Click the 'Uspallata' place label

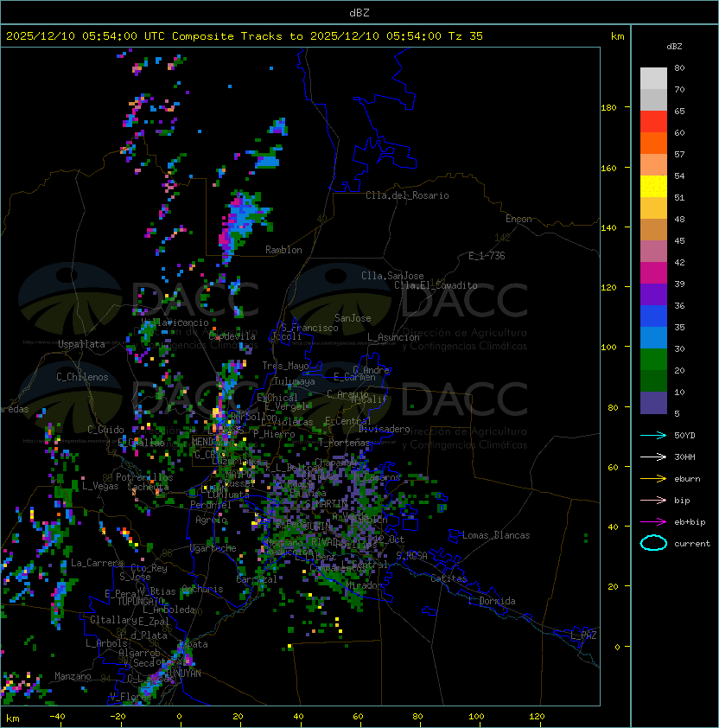tap(81, 344)
